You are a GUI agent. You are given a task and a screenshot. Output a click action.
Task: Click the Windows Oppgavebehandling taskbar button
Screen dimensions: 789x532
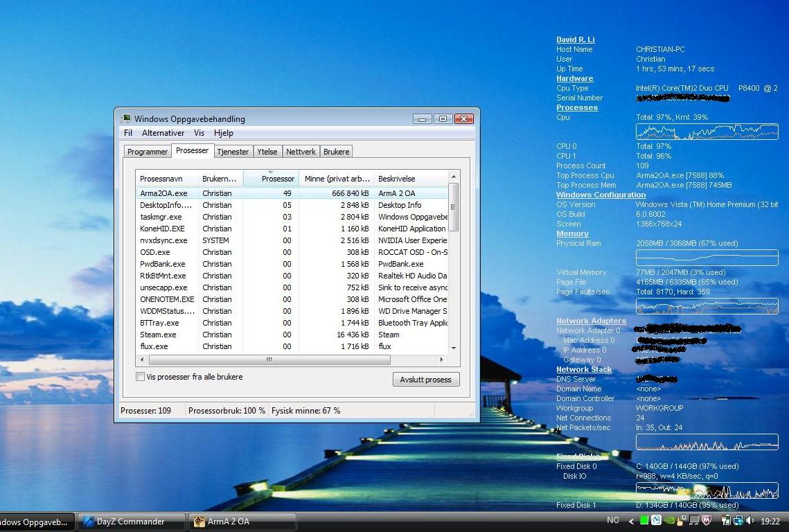[36, 522]
